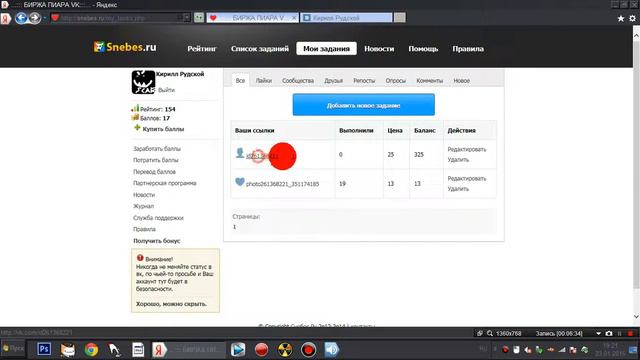Viewport: 640px width, 360px height.
Task: Click the browser back arrow button
Action: (21, 18)
